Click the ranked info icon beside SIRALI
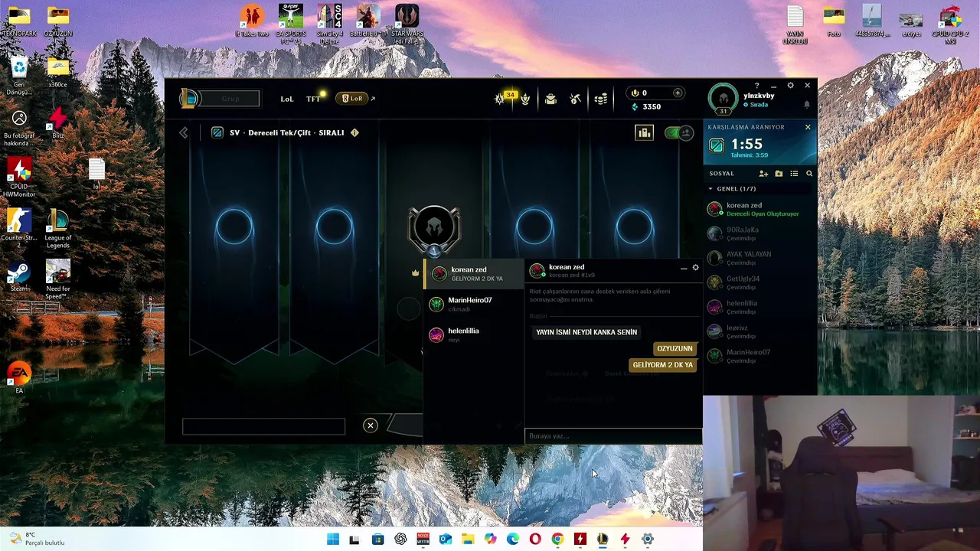The width and height of the screenshot is (980, 551). pos(354,133)
